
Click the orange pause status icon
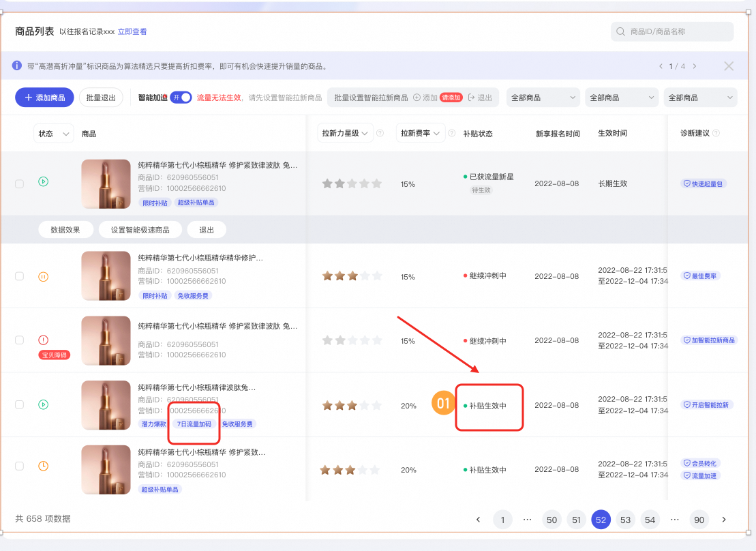[44, 276]
